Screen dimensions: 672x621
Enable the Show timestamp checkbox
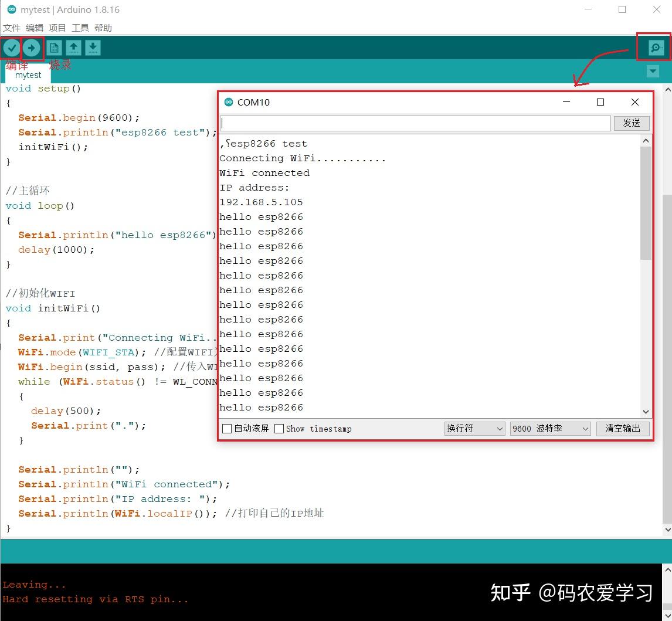[279, 429]
